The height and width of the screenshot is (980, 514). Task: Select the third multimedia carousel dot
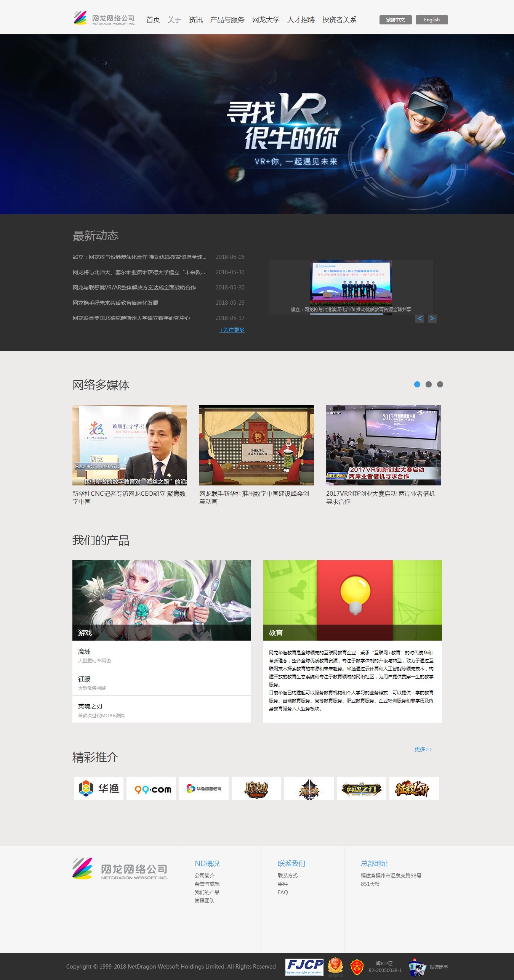440,384
